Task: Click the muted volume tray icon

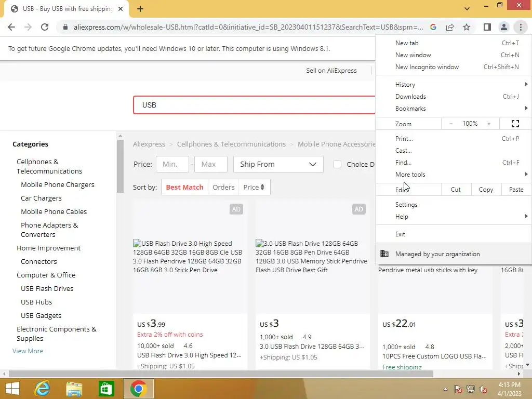Action: tap(483, 389)
